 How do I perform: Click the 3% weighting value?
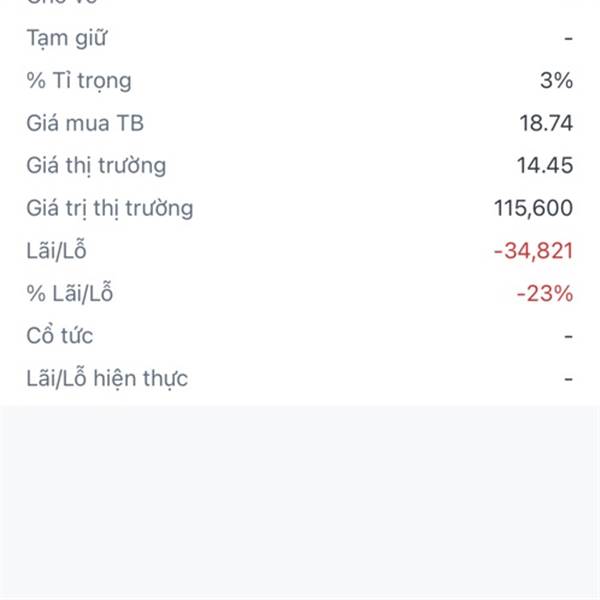tap(556, 80)
